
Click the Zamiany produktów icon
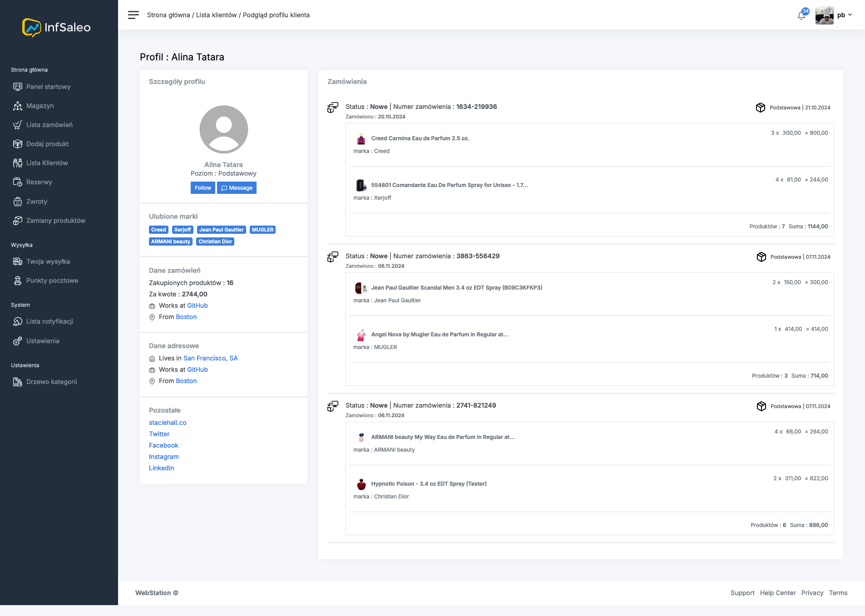pyautogui.click(x=18, y=221)
